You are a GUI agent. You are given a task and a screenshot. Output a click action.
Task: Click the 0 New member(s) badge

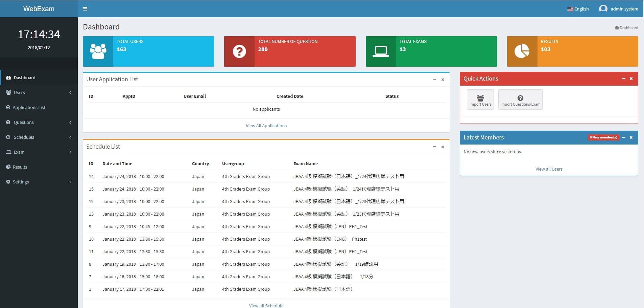[x=603, y=137]
